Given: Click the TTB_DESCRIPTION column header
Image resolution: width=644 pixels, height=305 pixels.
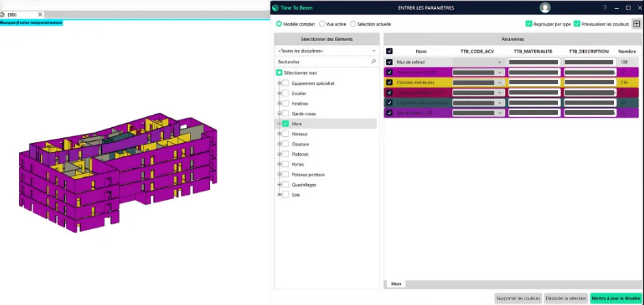Looking at the screenshot, I should pos(589,51).
